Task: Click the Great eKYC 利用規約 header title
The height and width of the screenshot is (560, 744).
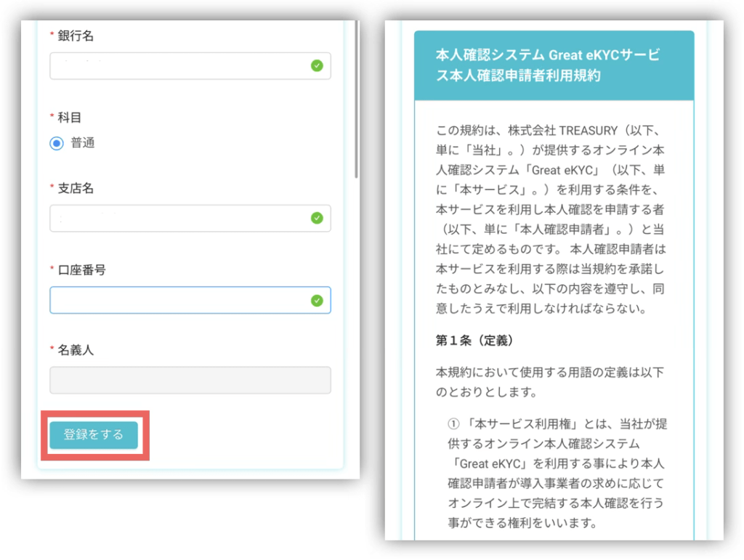Action: [x=548, y=65]
